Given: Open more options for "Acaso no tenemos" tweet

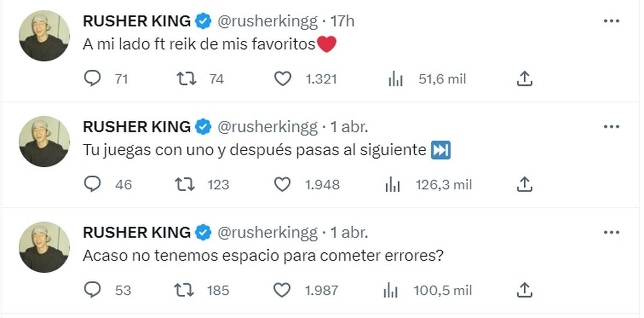Looking at the screenshot, I should click(611, 232).
